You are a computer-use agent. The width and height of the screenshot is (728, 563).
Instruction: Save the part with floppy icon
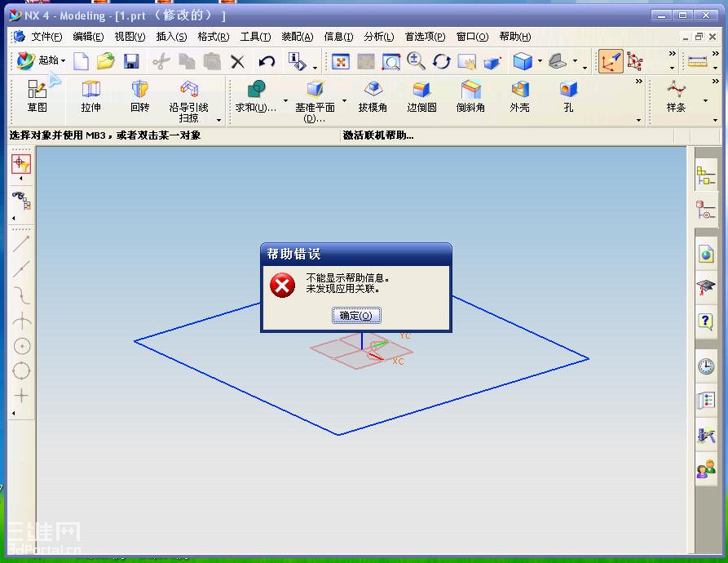pos(132,61)
